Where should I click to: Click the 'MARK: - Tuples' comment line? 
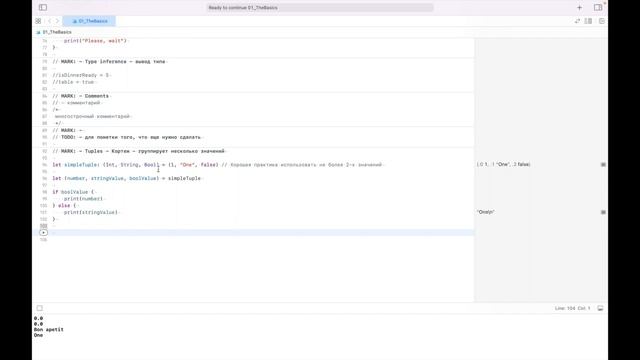click(x=139, y=151)
